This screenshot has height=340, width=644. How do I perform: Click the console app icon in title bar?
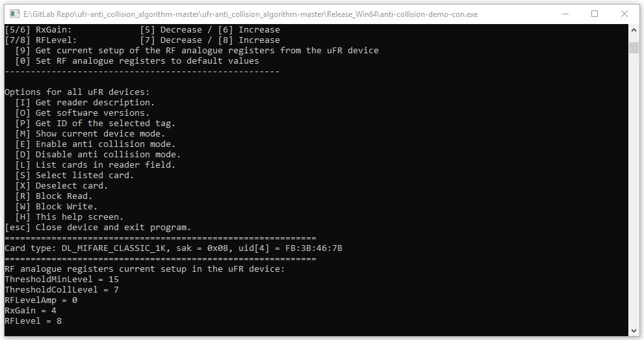click(x=14, y=14)
